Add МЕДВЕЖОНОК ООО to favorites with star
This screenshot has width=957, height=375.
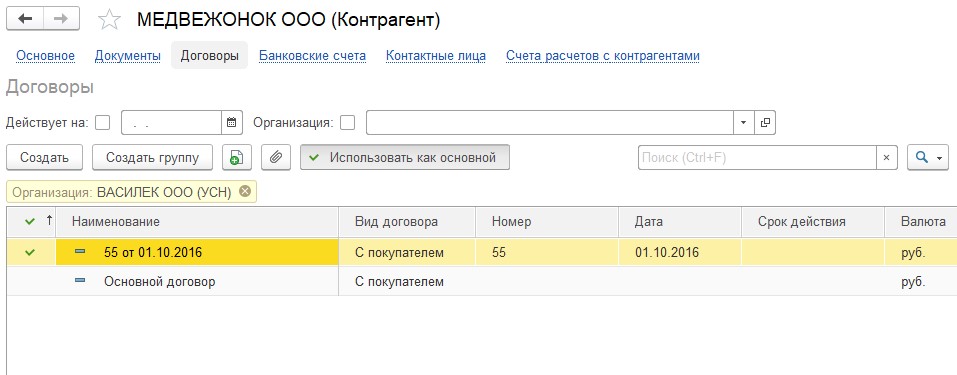click(x=109, y=20)
